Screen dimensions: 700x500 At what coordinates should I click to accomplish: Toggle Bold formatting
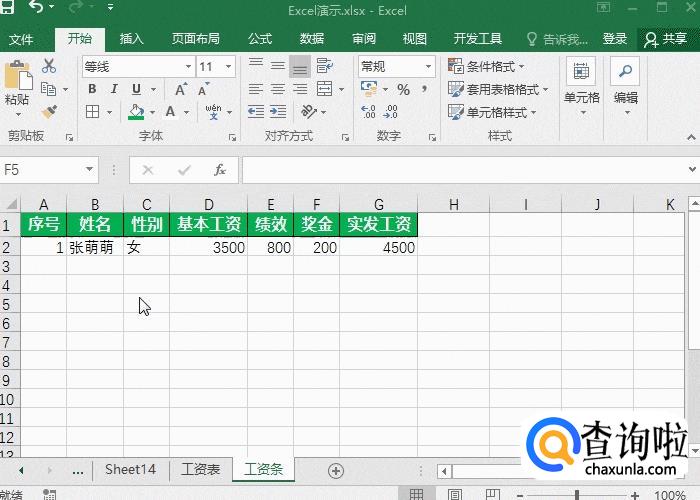pos(92,89)
